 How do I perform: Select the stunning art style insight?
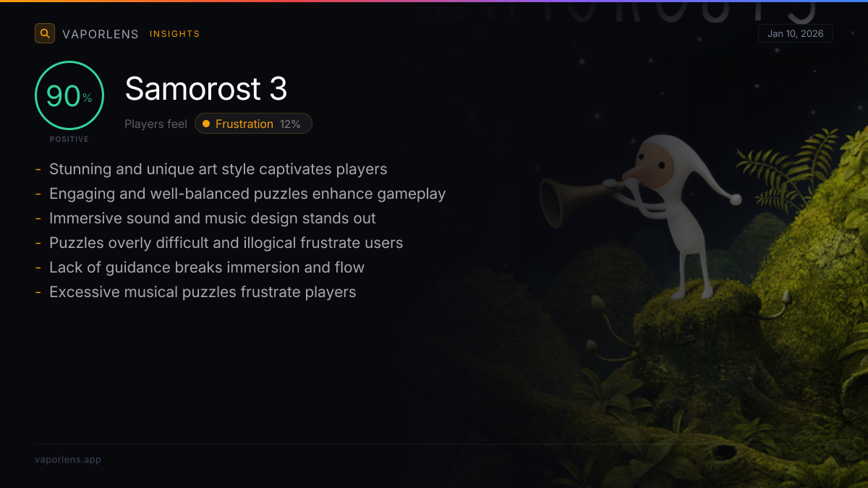(218, 169)
